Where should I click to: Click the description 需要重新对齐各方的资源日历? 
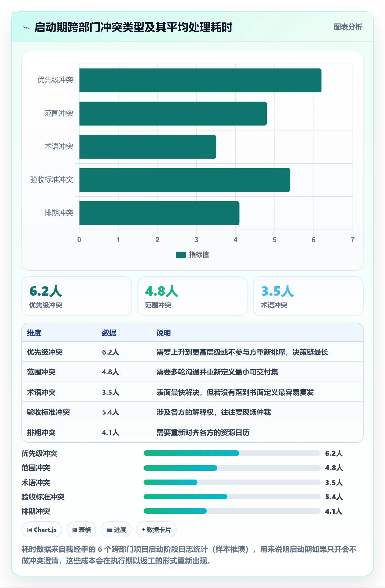click(203, 432)
